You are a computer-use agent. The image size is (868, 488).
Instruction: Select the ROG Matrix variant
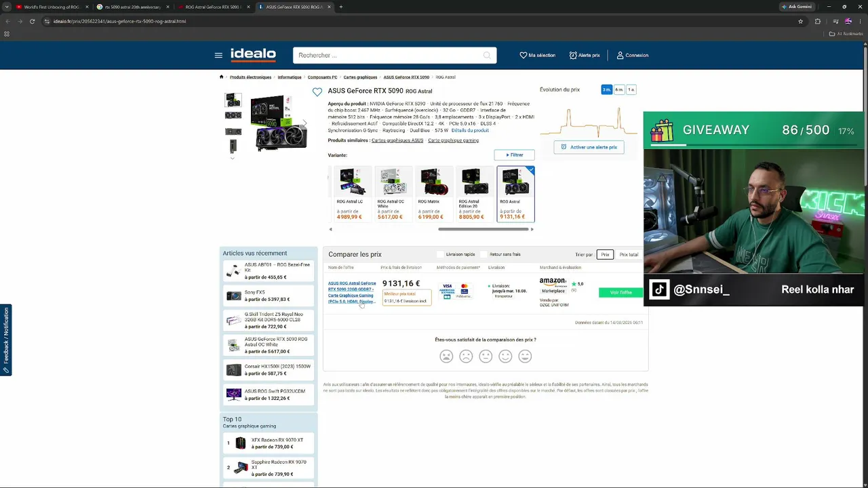tap(434, 195)
